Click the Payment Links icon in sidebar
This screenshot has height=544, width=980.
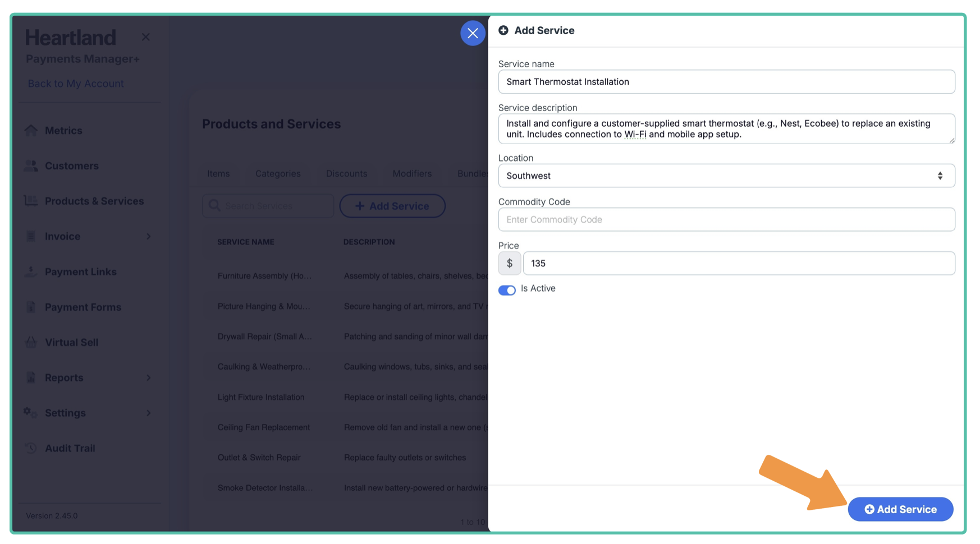[x=31, y=271]
